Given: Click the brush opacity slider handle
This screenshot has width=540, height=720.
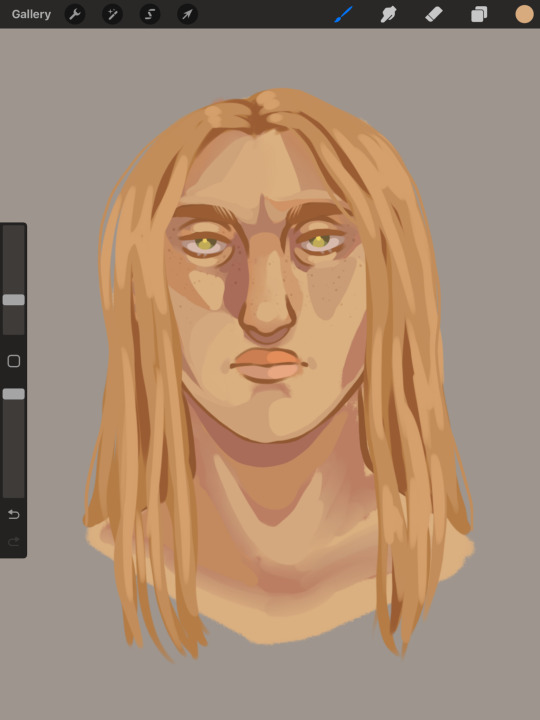Looking at the screenshot, I should tap(14, 394).
